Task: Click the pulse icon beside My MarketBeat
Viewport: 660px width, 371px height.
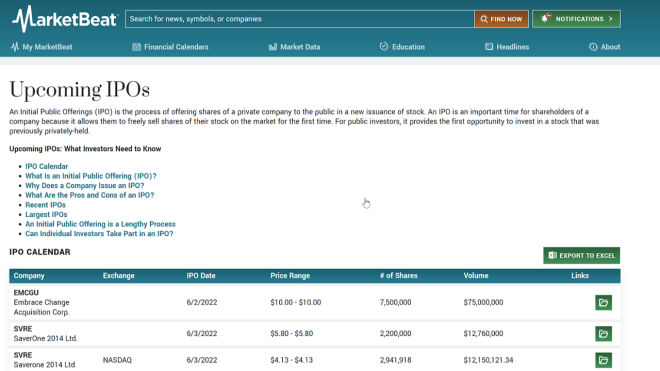Action: (15, 47)
